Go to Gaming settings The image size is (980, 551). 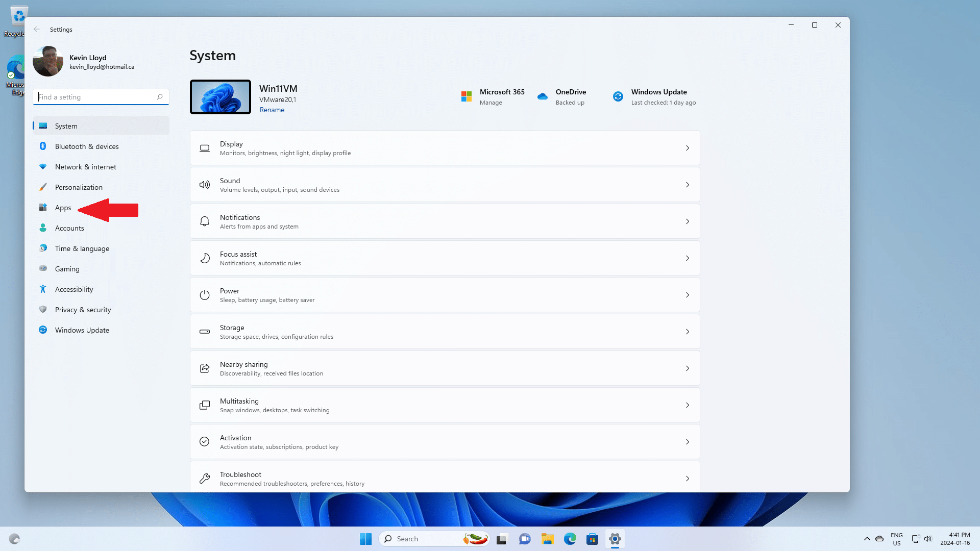(x=67, y=269)
